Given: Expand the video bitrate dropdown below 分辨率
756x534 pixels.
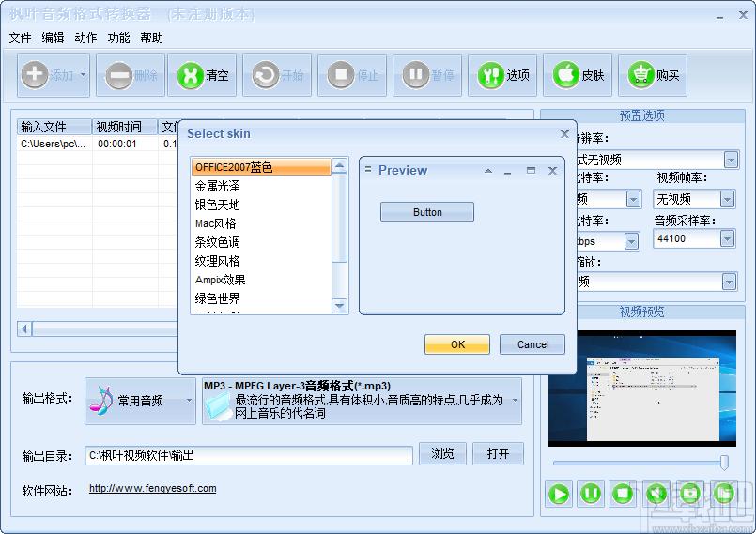Looking at the screenshot, I should click(x=633, y=199).
